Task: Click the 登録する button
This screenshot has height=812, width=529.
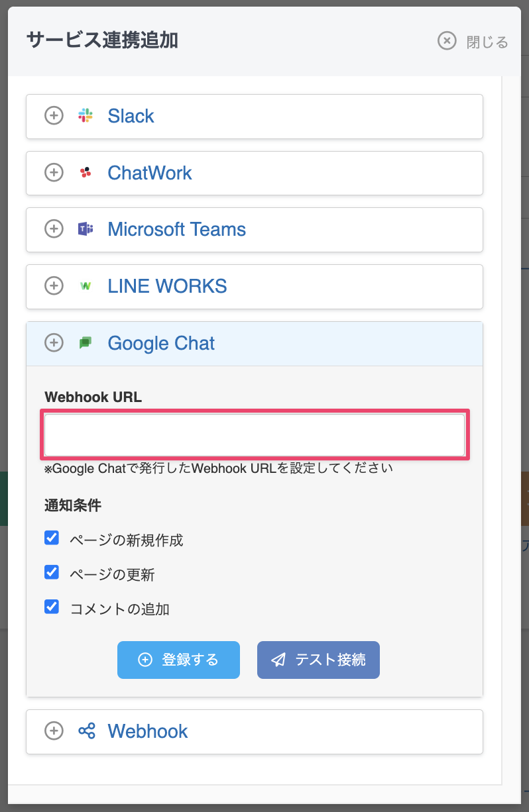Action: point(178,660)
